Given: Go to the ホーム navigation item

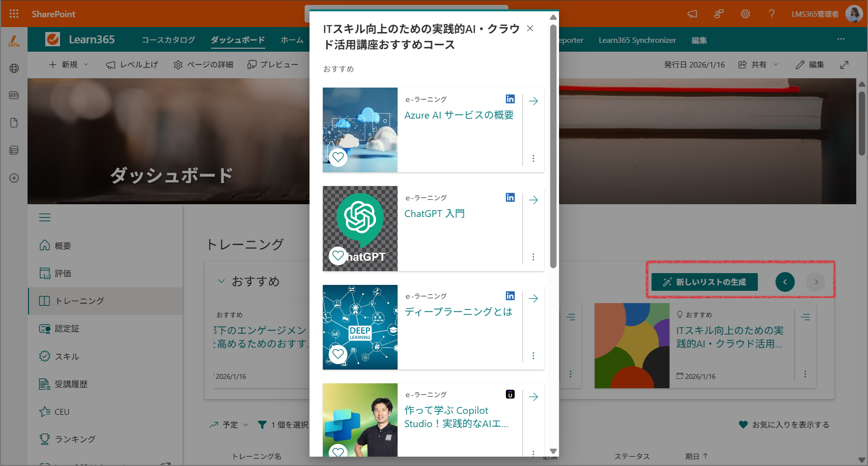Looking at the screenshot, I should 292,40.
